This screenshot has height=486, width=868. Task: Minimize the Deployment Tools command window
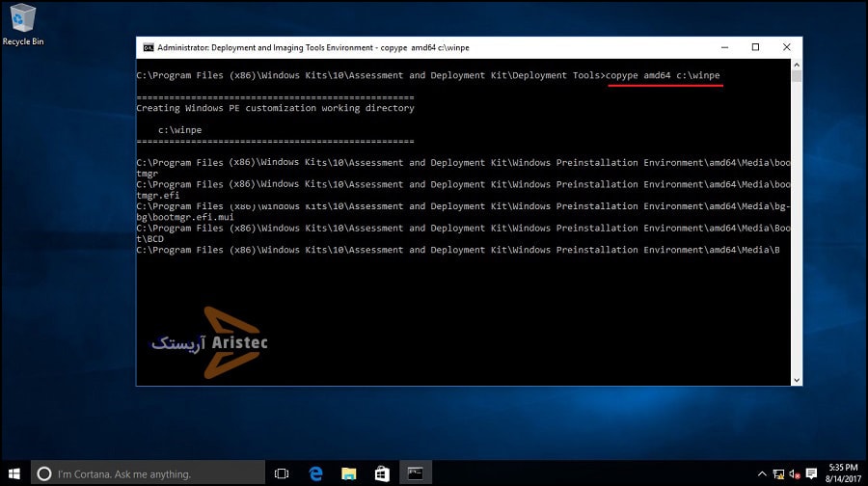click(x=725, y=47)
